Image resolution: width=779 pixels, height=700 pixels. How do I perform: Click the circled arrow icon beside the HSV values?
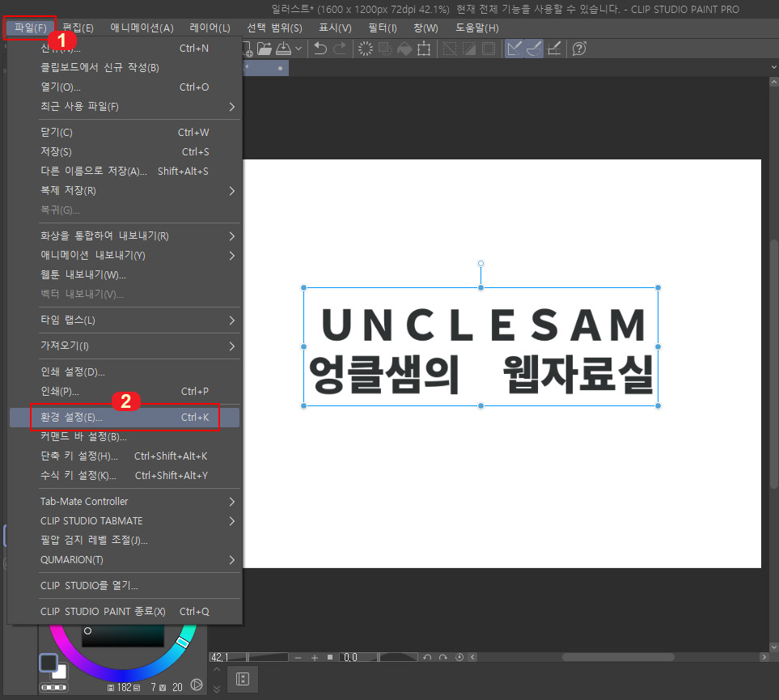[x=197, y=685]
